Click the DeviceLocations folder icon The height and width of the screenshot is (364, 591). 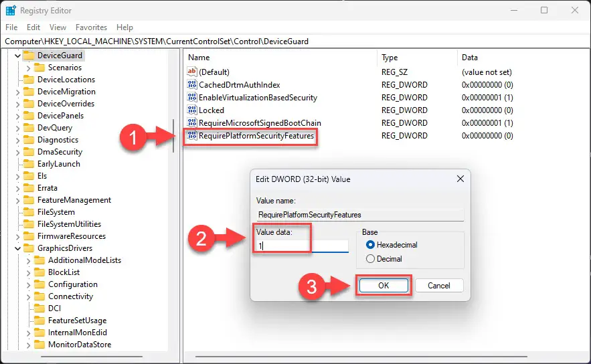click(x=29, y=80)
